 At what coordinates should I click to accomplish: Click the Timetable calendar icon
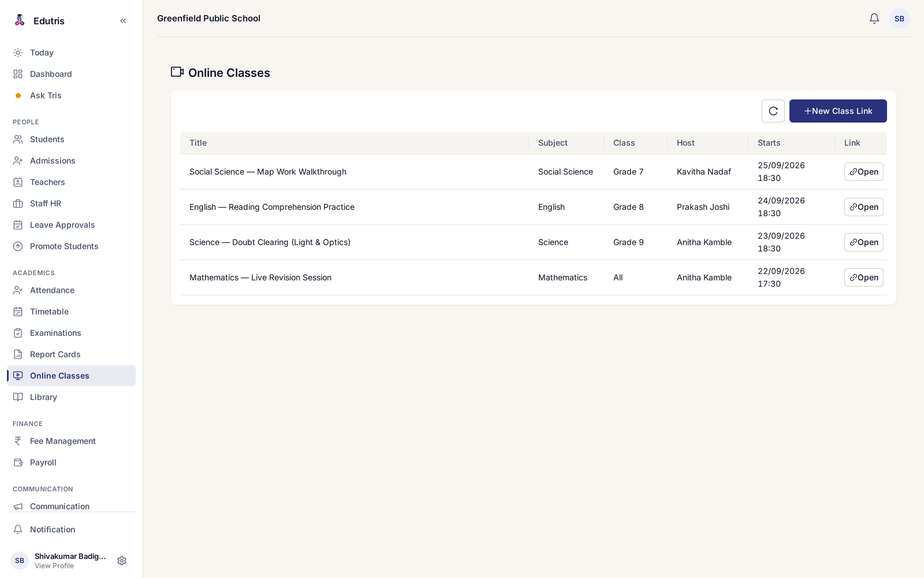tap(18, 312)
